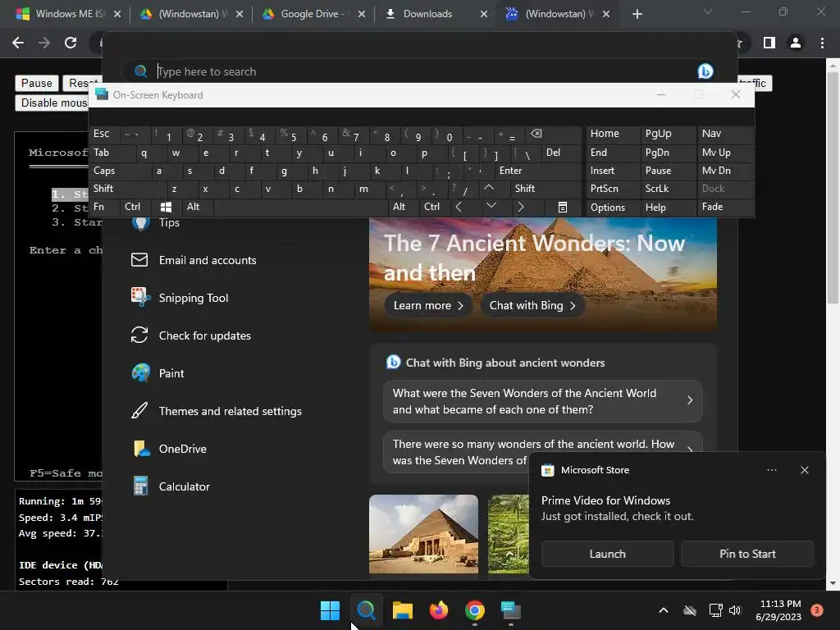
Task: Toggle Caps key on On-Screen Keyboard
Action: (x=119, y=171)
